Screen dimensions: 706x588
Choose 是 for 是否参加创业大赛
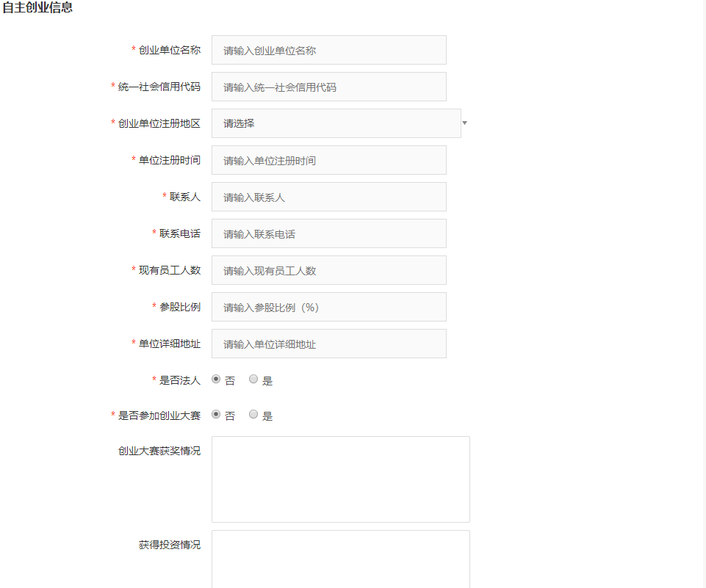click(253, 415)
